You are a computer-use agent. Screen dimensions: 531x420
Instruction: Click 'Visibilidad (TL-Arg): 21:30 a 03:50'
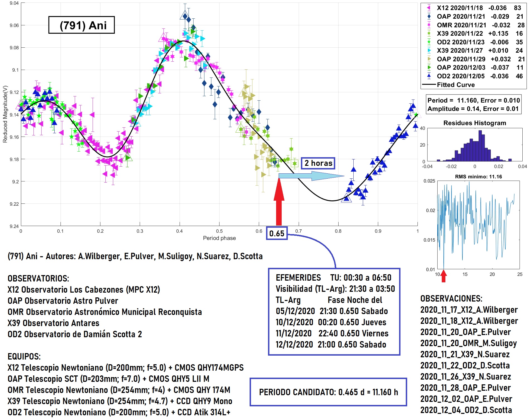[335, 289]
